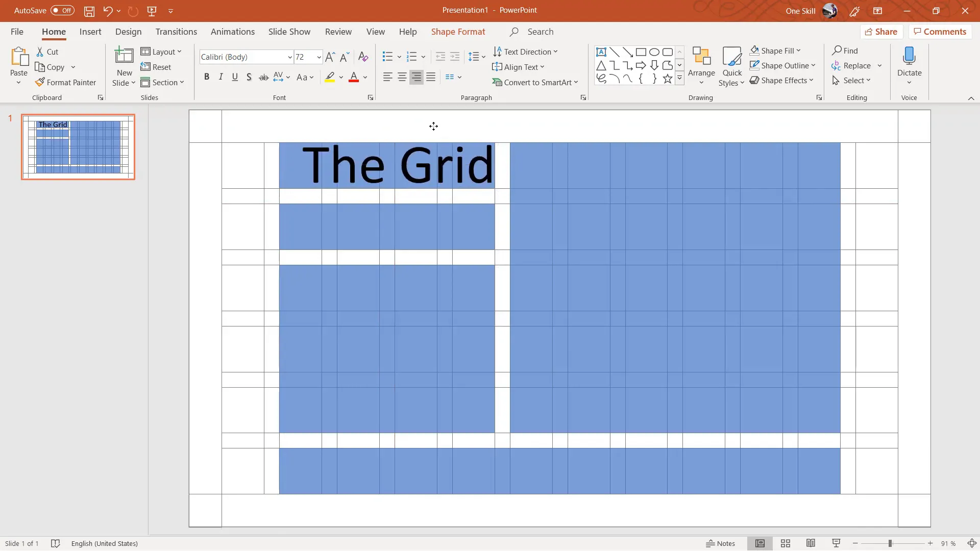The width and height of the screenshot is (980, 551).
Task: Apply the red font color
Action: (x=354, y=77)
